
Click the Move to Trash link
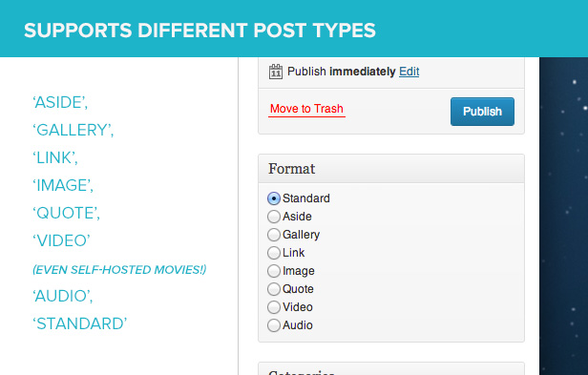point(306,109)
